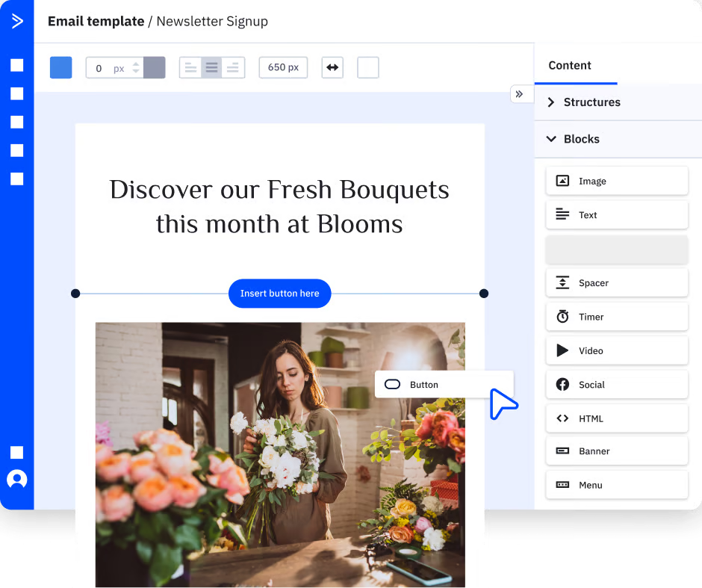The width and height of the screenshot is (702, 588).
Task: Open the Newsletter Signup breadcrumb
Action: click(x=211, y=21)
